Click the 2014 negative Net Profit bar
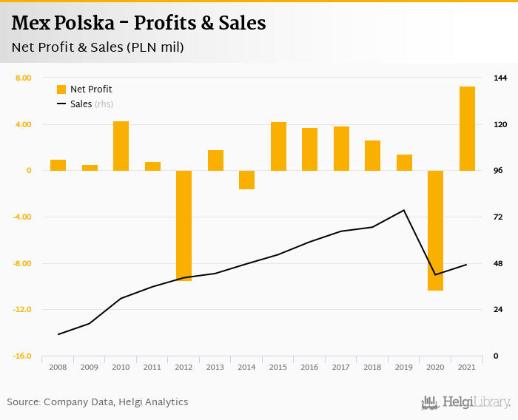518x420 pixels. pyautogui.click(x=246, y=180)
